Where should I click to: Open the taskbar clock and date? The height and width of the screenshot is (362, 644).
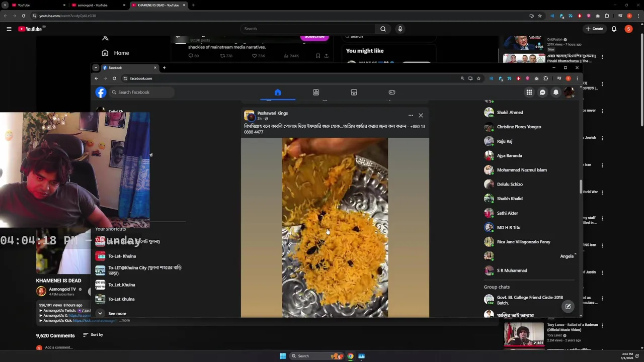(627, 356)
